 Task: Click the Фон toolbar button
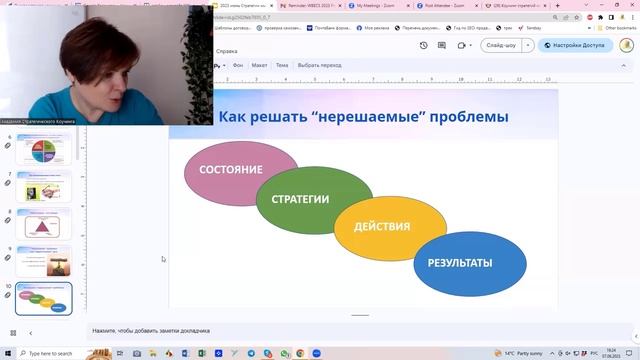pyautogui.click(x=238, y=65)
